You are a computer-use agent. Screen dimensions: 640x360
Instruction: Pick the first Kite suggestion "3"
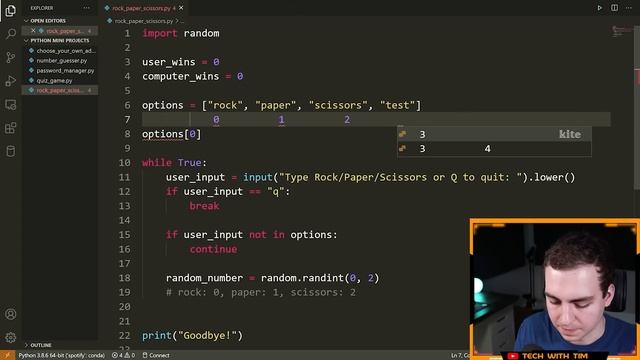(494, 134)
